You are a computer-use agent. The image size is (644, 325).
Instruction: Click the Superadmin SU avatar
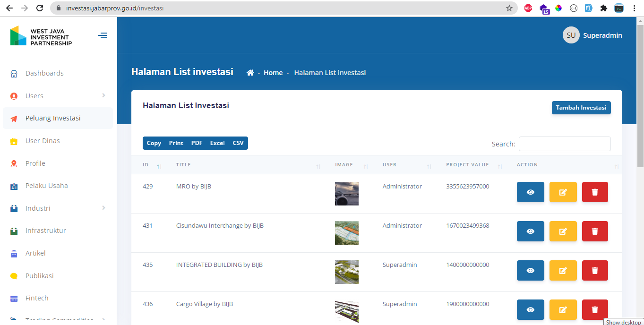click(x=571, y=35)
